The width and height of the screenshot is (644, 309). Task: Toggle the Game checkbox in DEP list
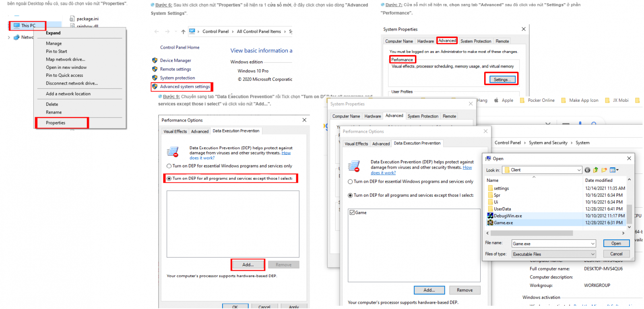tap(352, 212)
